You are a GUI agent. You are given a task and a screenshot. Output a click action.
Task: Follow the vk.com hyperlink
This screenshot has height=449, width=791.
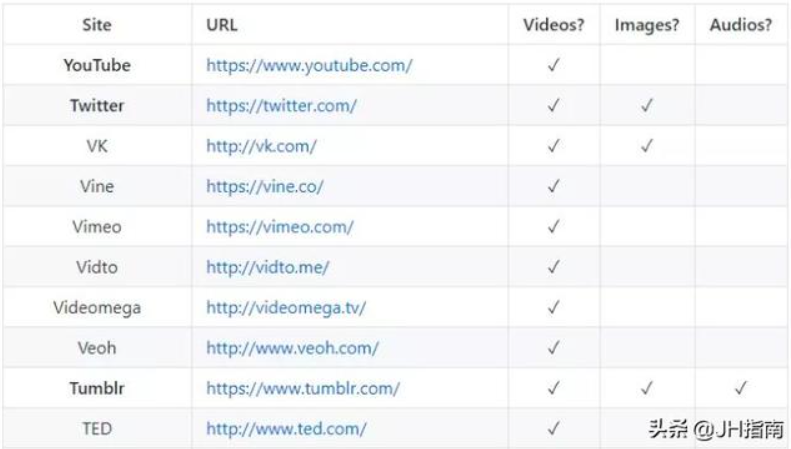[x=261, y=146]
